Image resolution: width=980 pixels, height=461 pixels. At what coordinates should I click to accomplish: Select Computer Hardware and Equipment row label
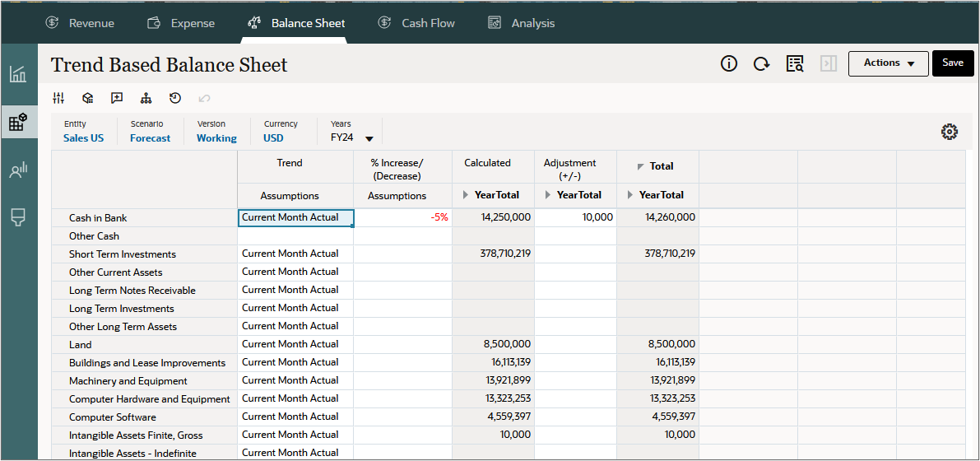150,400
